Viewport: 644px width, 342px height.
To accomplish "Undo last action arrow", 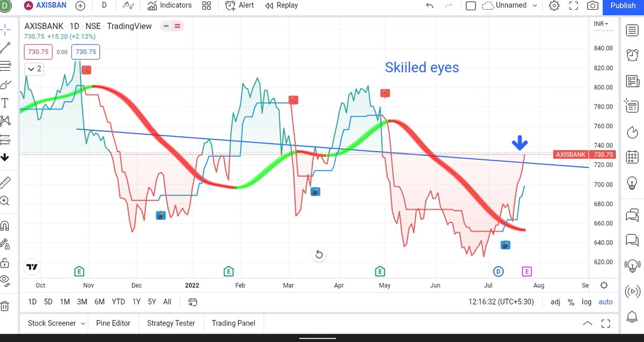I will [429, 6].
